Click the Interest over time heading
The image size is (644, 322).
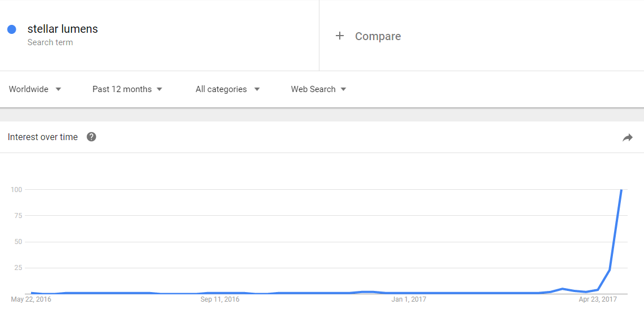[x=43, y=137]
